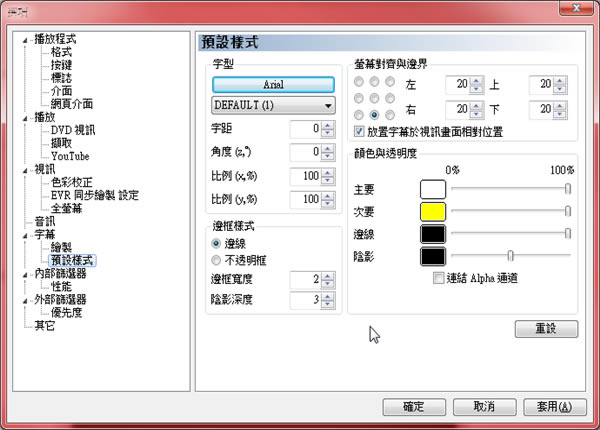Click the 確定 confirm button
600x430 pixels.
tap(414, 406)
